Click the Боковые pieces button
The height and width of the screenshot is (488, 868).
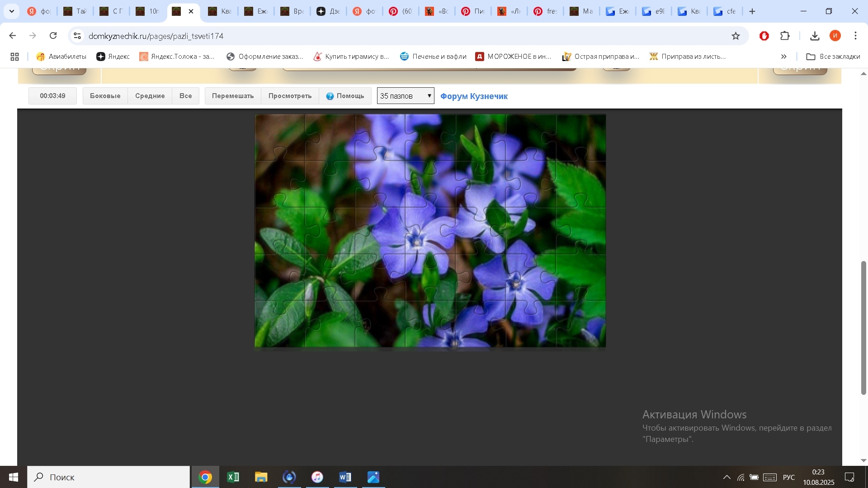point(105,96)
